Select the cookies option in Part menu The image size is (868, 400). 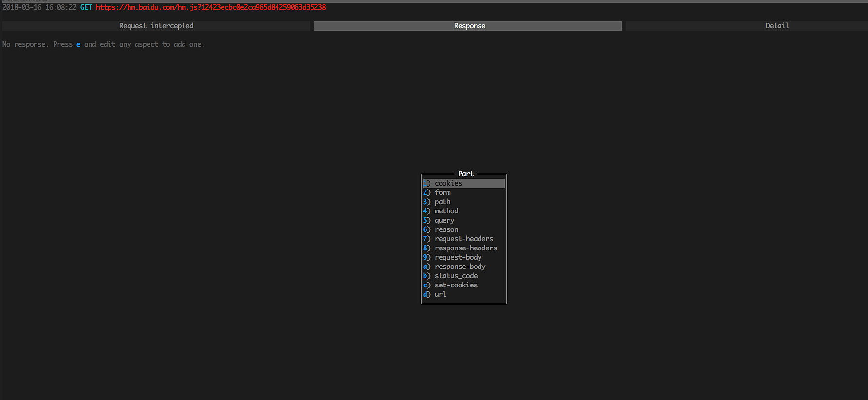(448, 183)
